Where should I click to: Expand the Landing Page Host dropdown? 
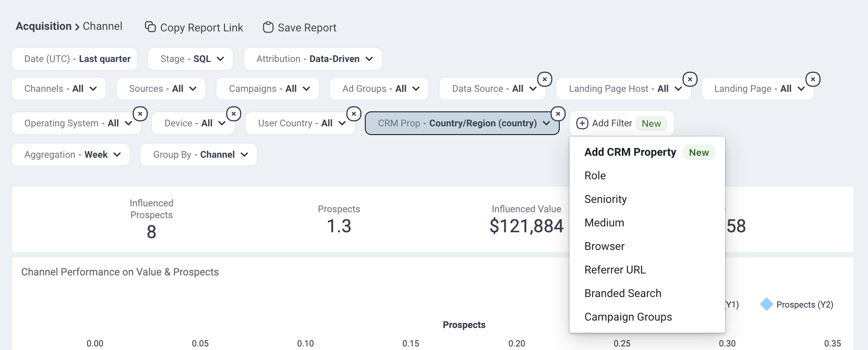click(624, 89)
